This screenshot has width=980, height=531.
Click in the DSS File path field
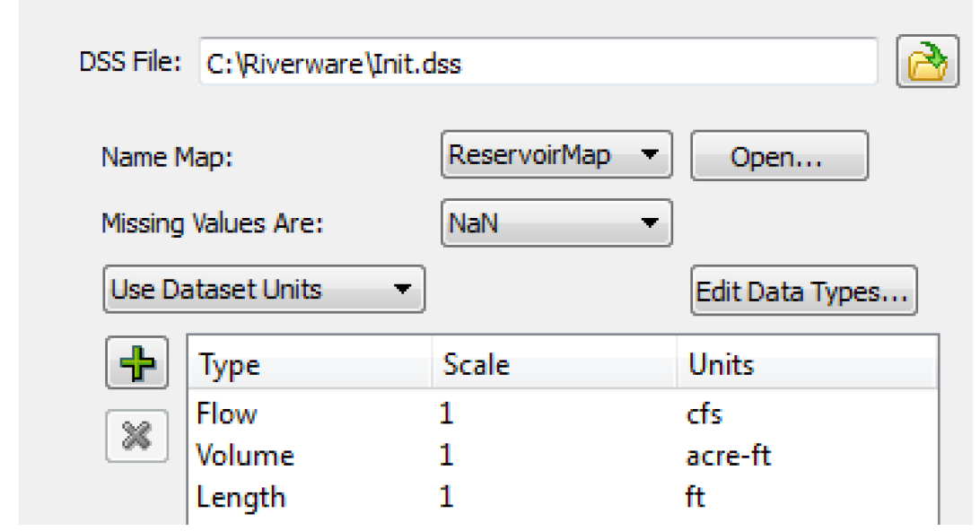(538, 62)
